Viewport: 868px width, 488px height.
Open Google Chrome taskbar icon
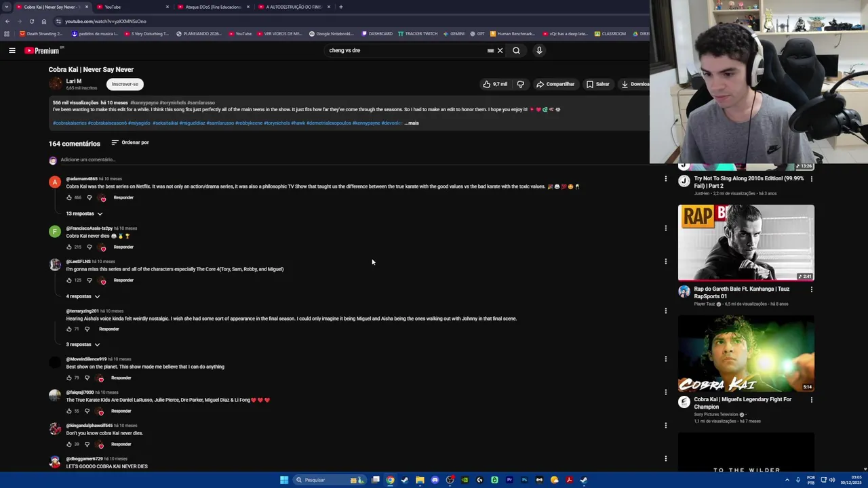click(x=390, y=480)
